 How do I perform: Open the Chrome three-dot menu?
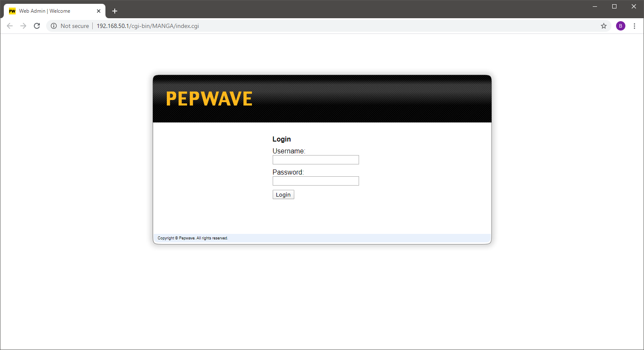(x=634, y=26)
